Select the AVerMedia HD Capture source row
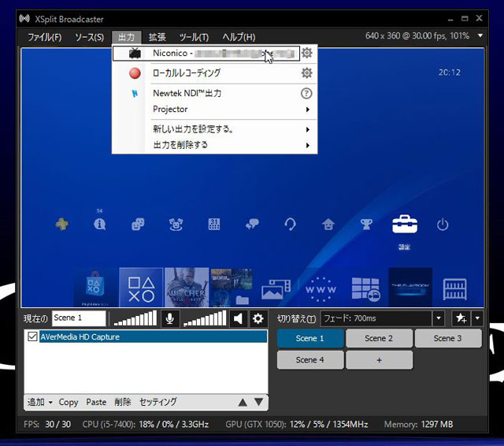This screenshot has width=504, height=446. [153, 336]
